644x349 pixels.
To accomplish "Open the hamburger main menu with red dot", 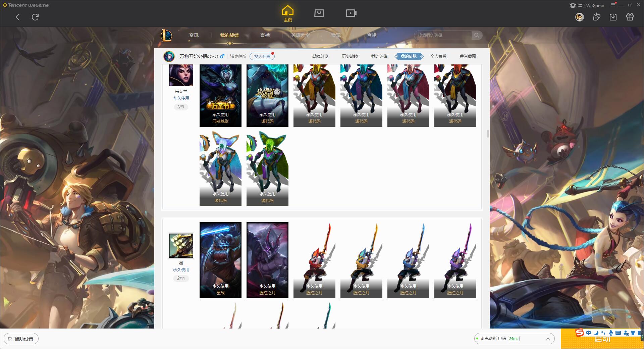I will click(613, 5).
